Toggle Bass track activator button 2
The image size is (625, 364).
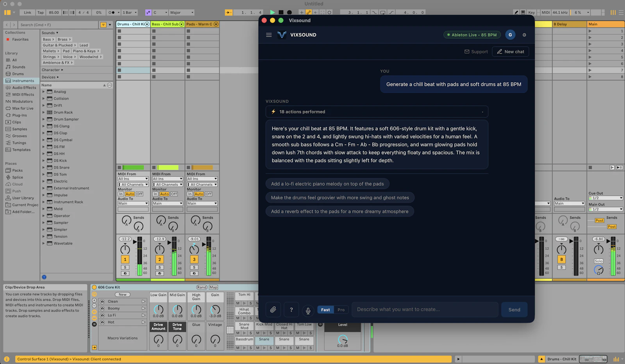point(159,259)
